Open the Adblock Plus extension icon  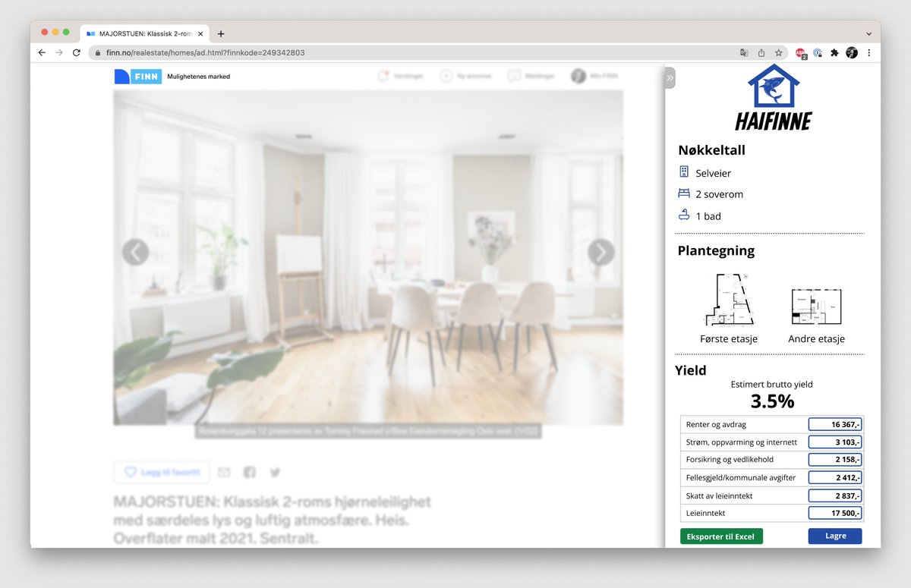(801, 52)
